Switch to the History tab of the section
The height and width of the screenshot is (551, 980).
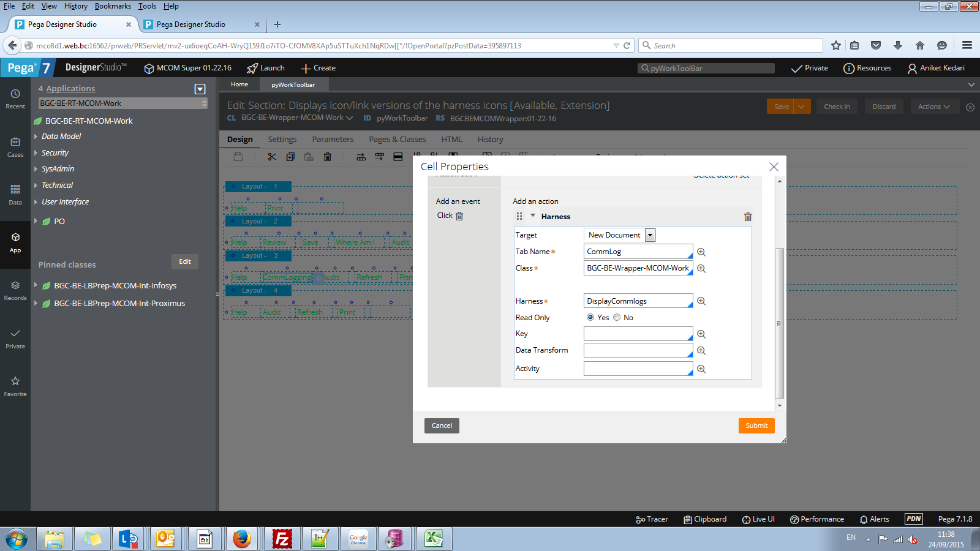491,140
